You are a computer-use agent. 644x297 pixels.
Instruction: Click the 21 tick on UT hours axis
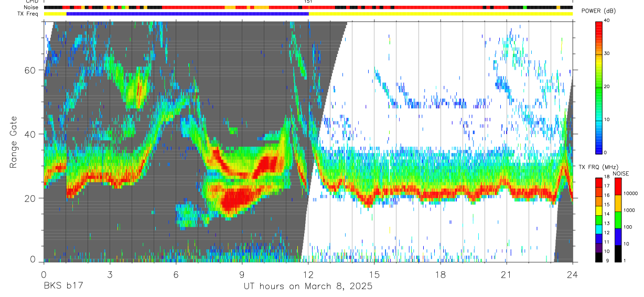(x=506, y=274)
